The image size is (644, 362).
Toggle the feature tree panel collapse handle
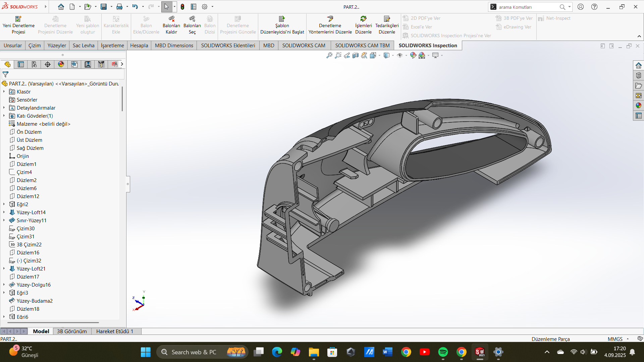(128, 184)
